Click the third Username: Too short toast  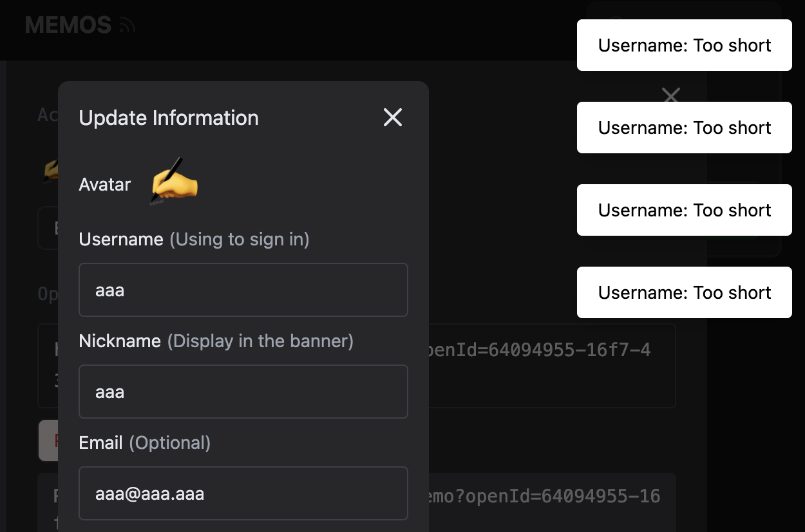[684, 210]
